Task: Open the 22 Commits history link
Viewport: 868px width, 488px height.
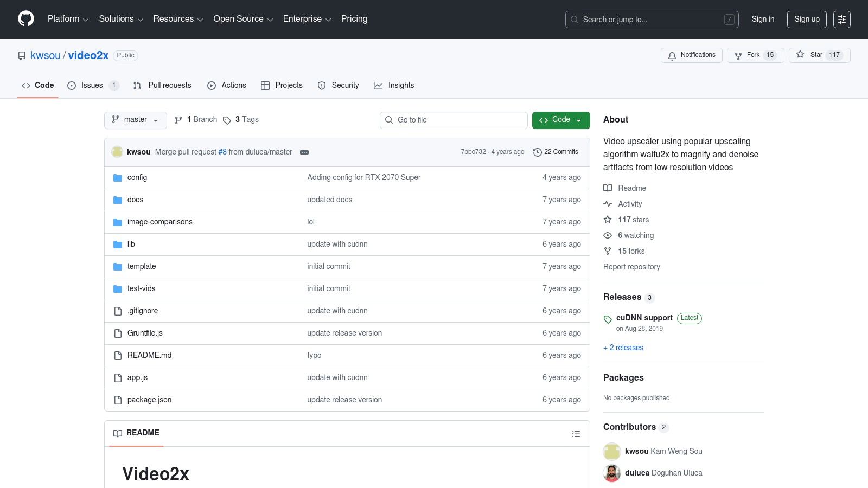Action: (556, 152)
